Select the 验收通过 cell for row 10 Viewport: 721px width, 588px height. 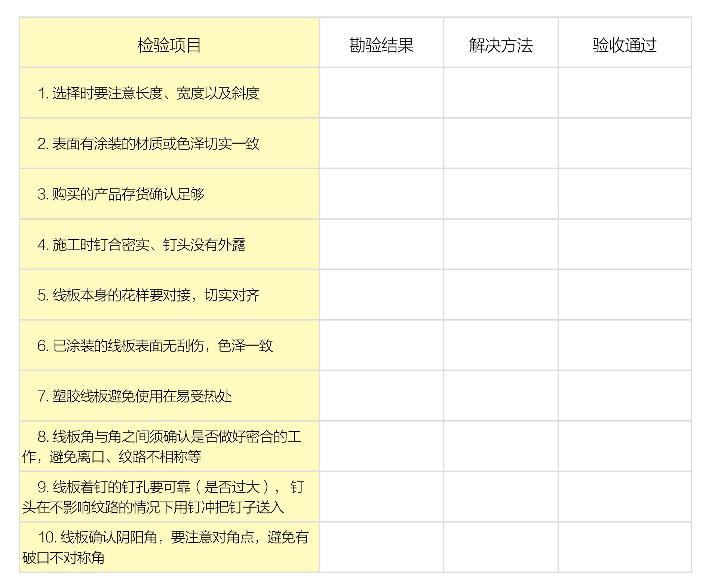click(625, 547)
